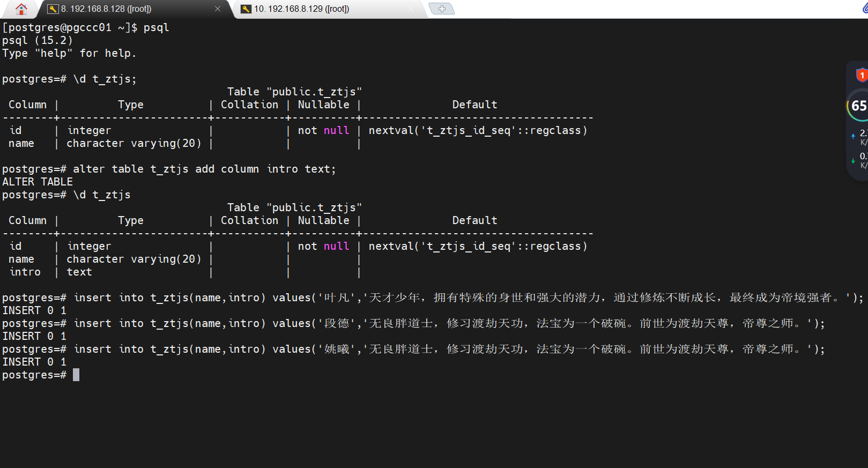Click the key icon on the 192.168.8.128 tab
868x468 pixels.
pyautogui.click(x=53, y=9)
